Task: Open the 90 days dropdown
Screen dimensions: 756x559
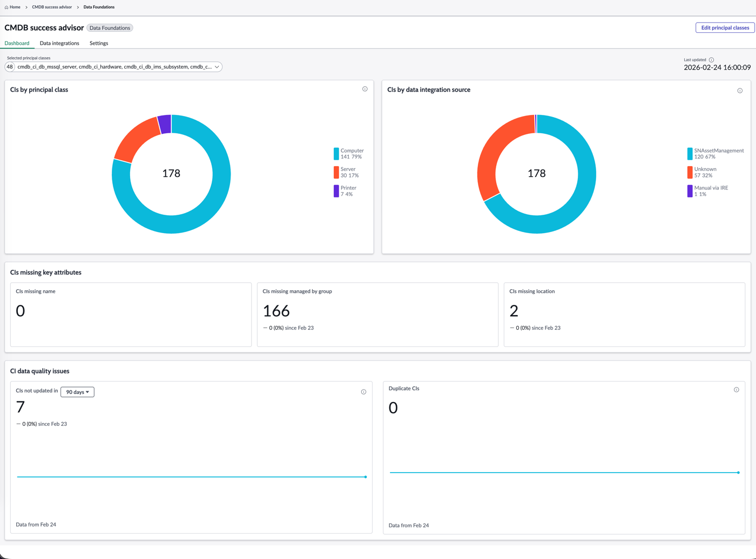Action: [77, 392]
